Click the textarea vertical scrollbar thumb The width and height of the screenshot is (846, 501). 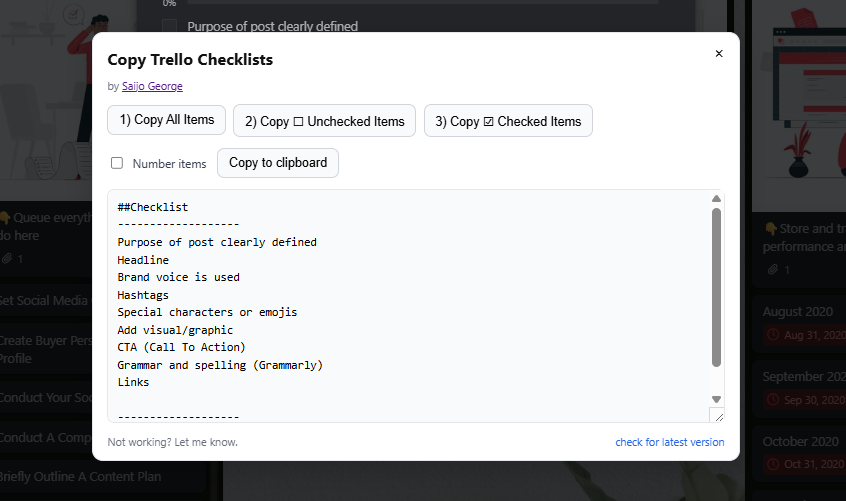[x=716, y=285]
